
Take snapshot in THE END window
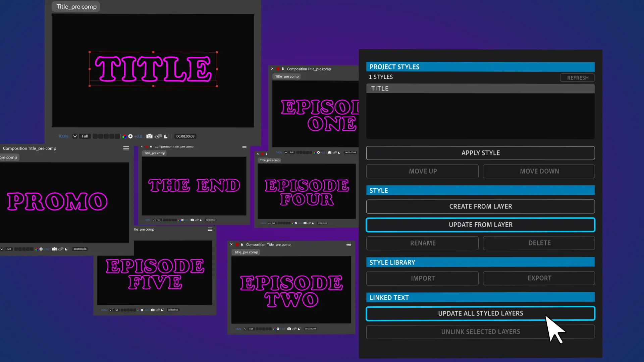(x=192, y=220)
